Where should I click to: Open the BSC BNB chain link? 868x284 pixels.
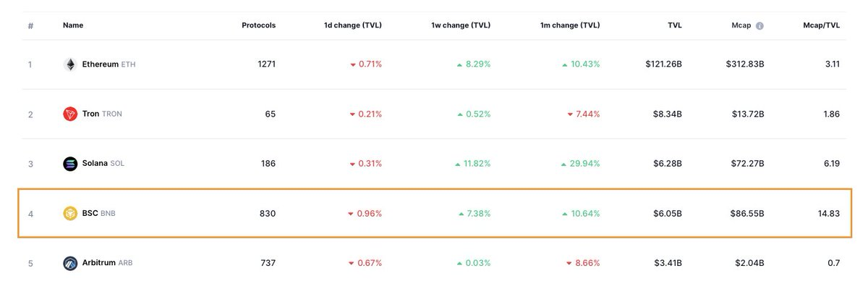pyautogui.click(x=98, y=214)
